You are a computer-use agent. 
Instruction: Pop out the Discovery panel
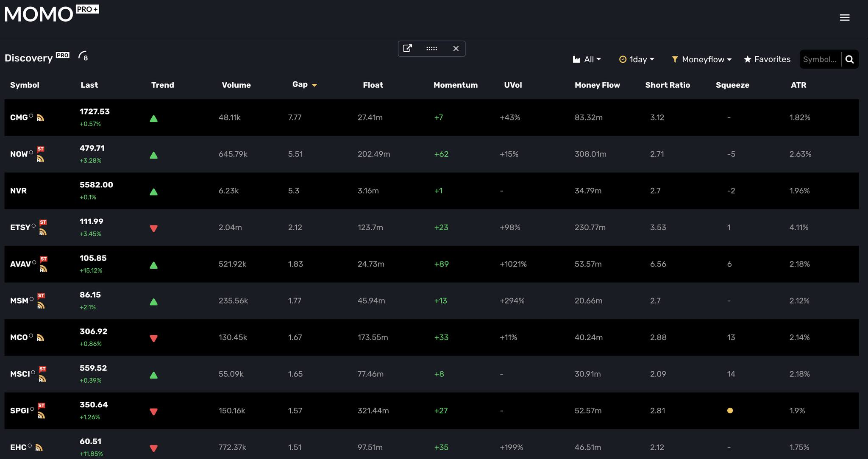[x=407, y=48]
